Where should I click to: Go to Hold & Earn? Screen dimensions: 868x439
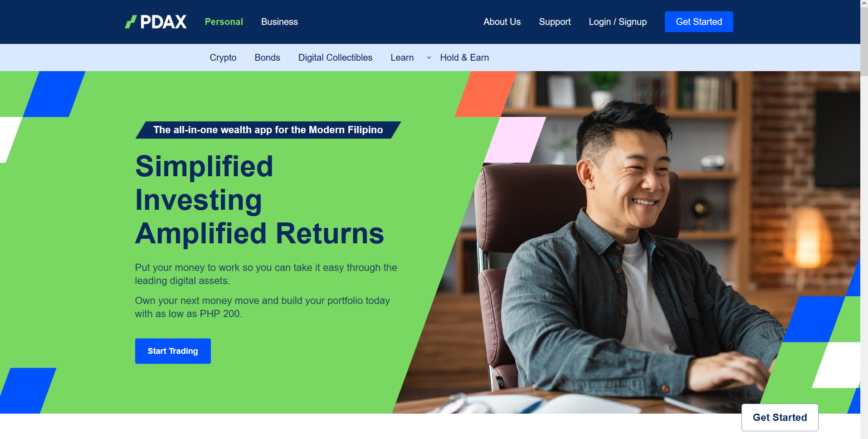click(464, 58)
